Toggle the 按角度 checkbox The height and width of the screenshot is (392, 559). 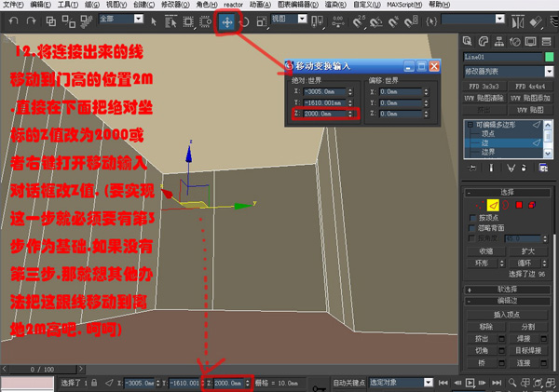click(x=472, y=238)
